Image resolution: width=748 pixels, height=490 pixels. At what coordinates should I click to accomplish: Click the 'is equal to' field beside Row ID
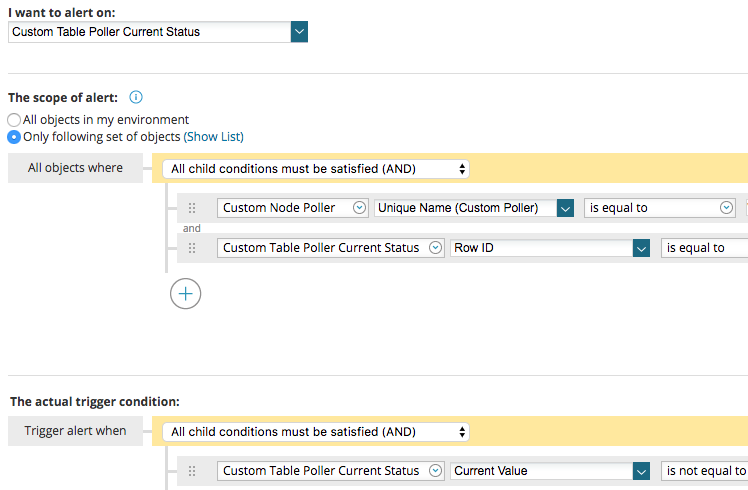[704, 248]
